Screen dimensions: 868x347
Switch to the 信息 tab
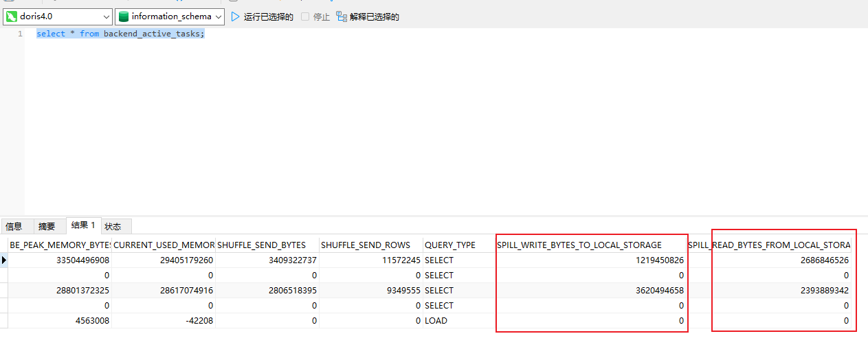click(14, 226)
